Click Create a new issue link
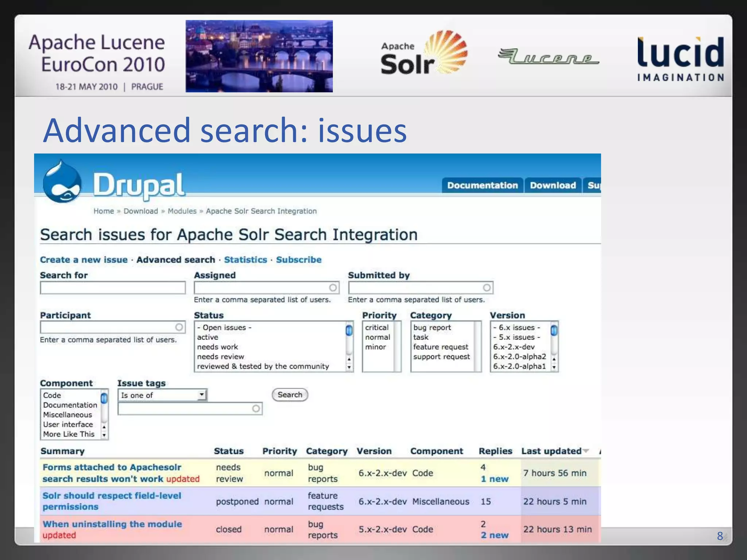Image resolution: width=747 pixels, height=560 pixels. (84, 260)
